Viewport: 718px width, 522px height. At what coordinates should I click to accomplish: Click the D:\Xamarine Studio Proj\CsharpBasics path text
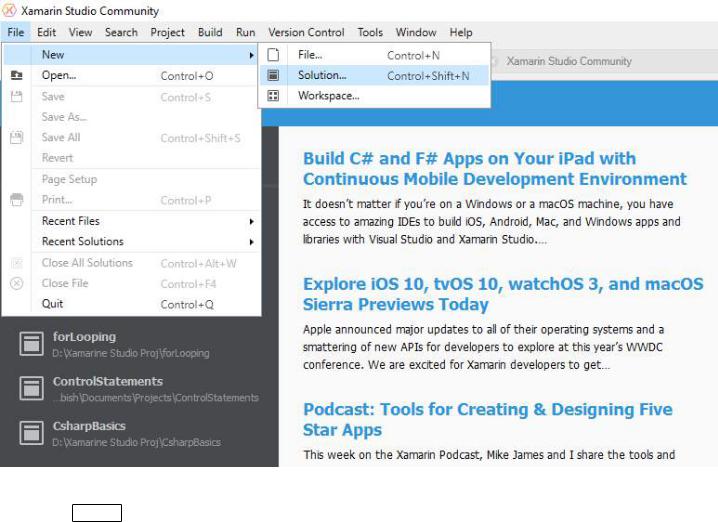click(x=136, y=442)
